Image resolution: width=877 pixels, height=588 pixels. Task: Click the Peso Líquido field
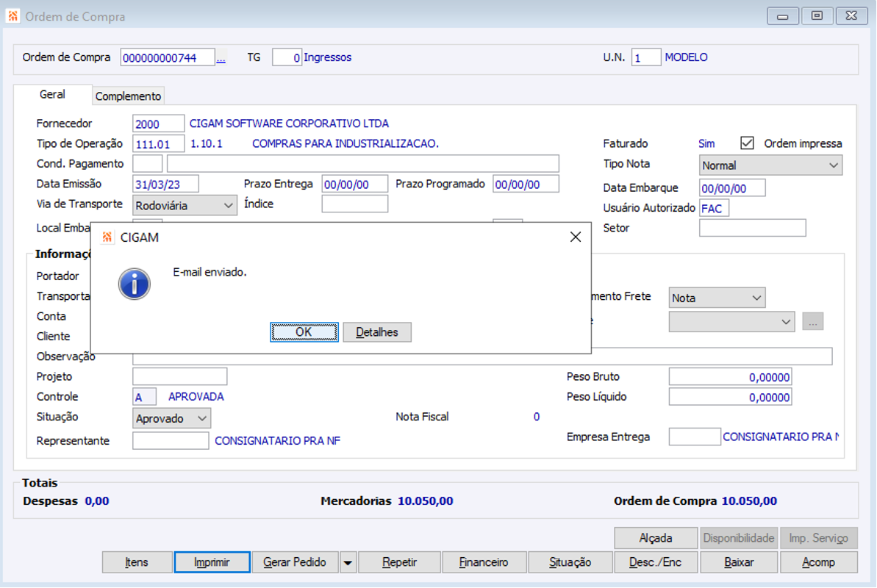(x=731, y=397)
